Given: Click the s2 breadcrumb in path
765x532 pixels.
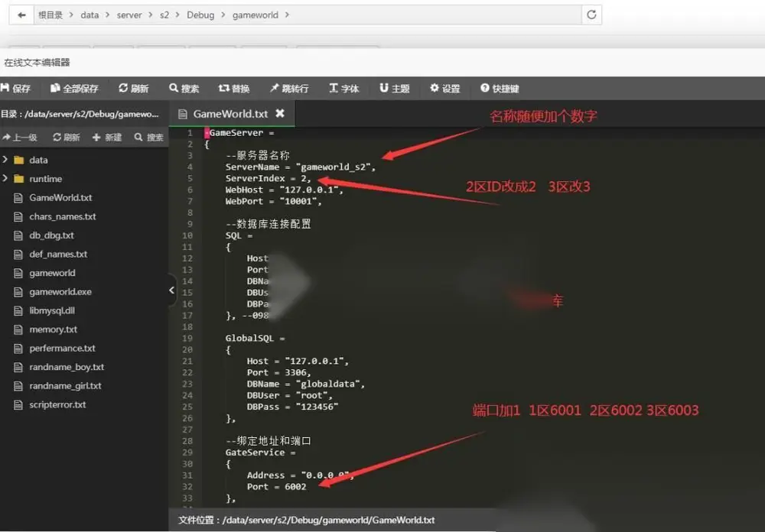Looking at the screenshot, I should click(164, 15).
